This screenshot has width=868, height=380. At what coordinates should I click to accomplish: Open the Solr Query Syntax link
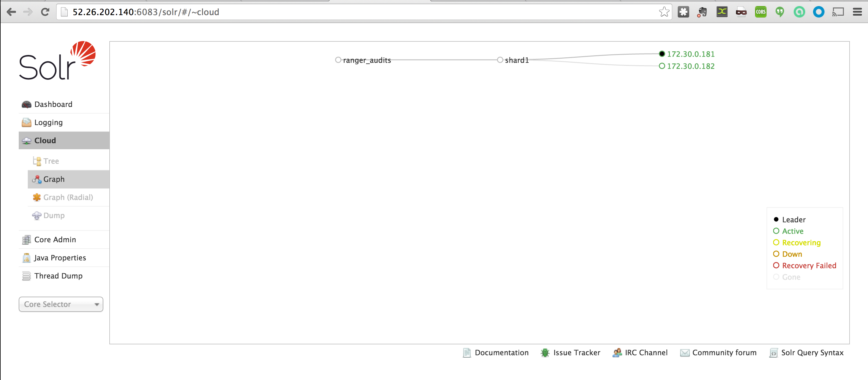[x=812, y=353]
